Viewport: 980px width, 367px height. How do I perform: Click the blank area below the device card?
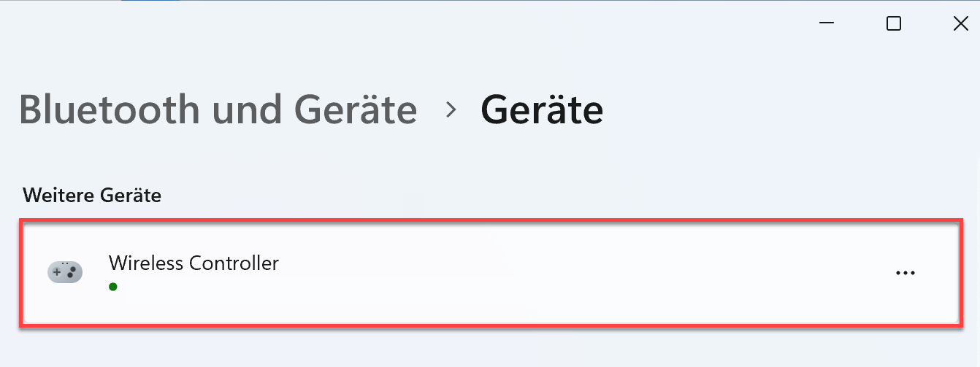click(x=489, y=348)
